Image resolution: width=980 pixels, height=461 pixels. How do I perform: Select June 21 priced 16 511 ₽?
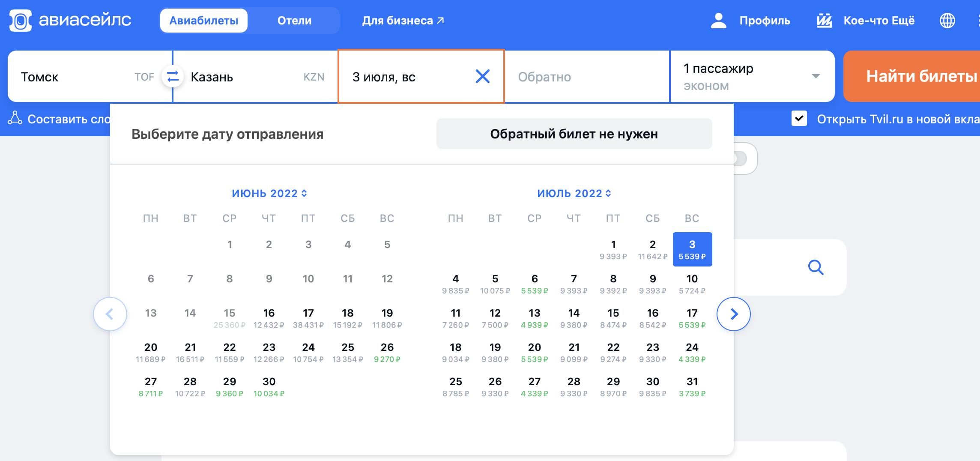pyautogui.click(x=190, y=352)
